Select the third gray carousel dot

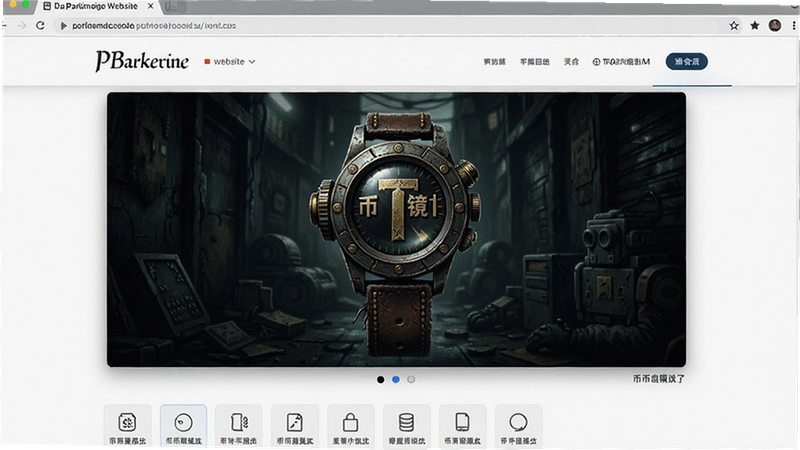tap(411, 380)
